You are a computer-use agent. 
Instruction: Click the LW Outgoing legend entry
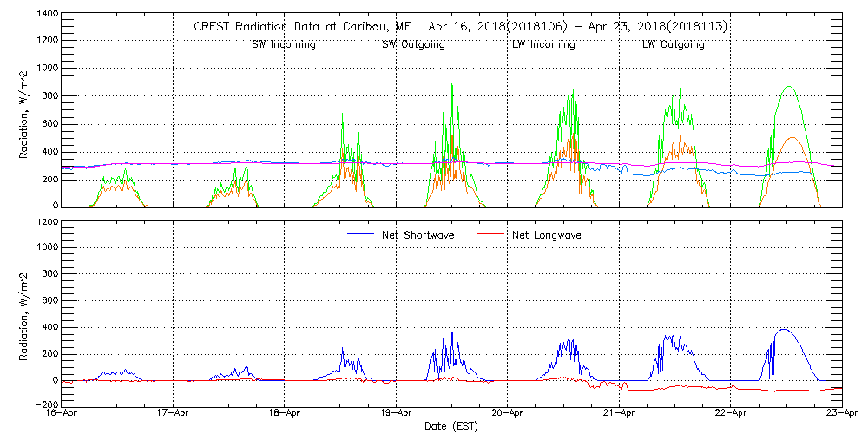click(674, 44)
